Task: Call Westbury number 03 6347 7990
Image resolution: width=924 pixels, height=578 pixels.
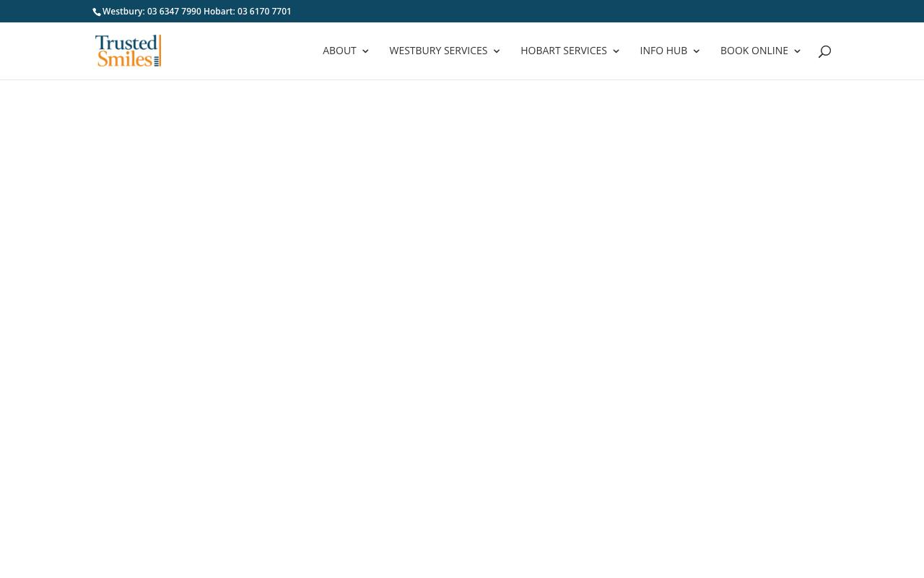Action: tap(173, 12)
